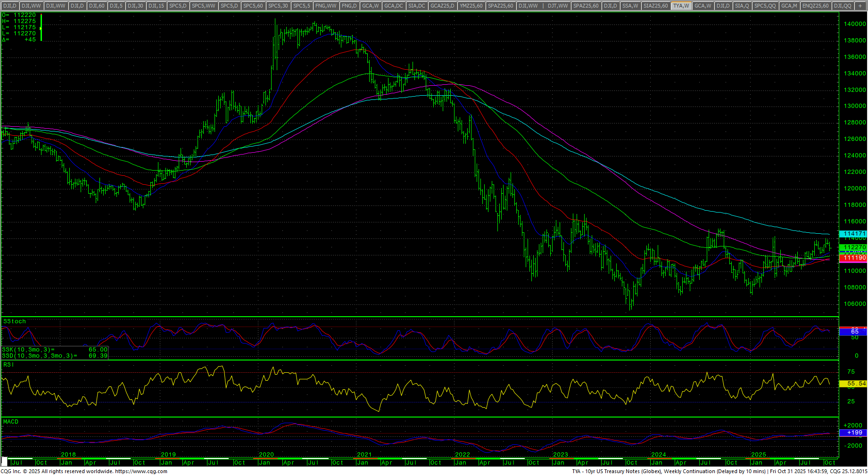Image resolution: width=868 pixels, height=475 pixels.
Task: Select the MACD study label
Action: tap(11, 422)
